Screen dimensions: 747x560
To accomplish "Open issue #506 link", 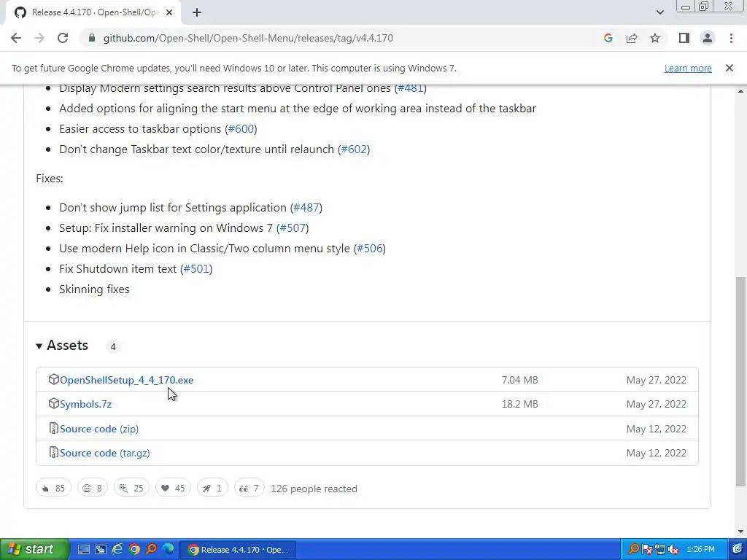I will click(370, 249).
